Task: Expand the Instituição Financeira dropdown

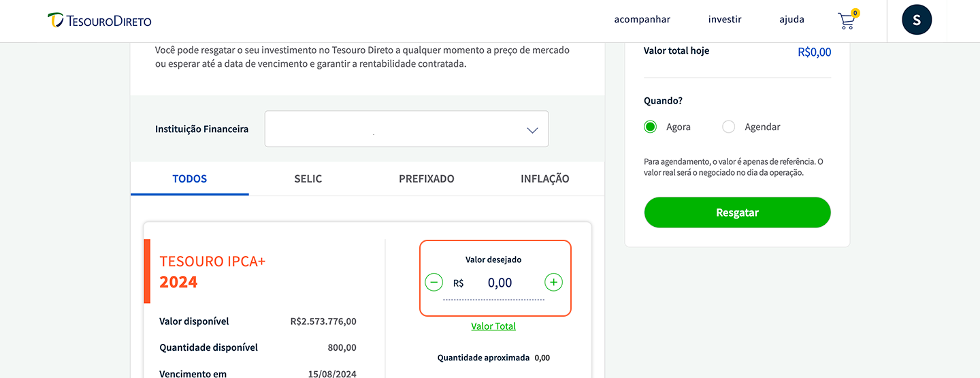Action: click(406, 129)
